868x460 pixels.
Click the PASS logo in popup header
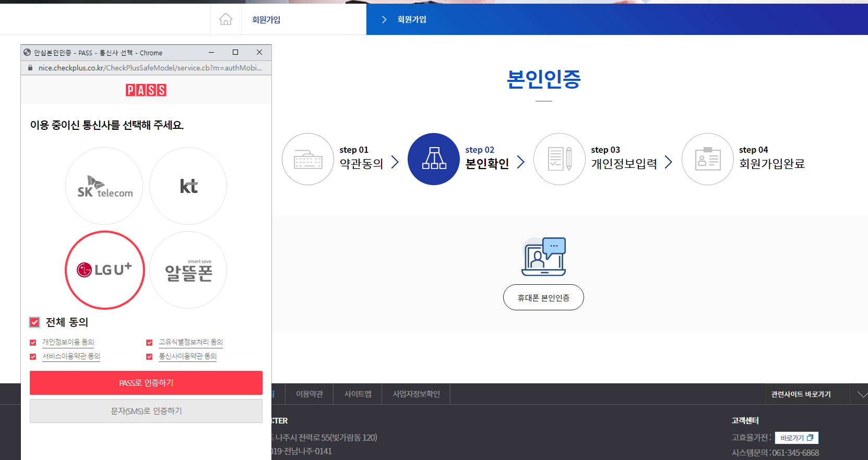coord(146,90)
